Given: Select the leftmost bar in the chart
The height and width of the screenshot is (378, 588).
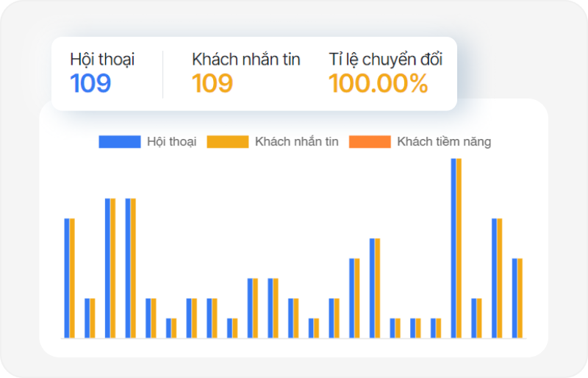Looking at the screenshot, I should pyautogui.click(x=69, y=278).
